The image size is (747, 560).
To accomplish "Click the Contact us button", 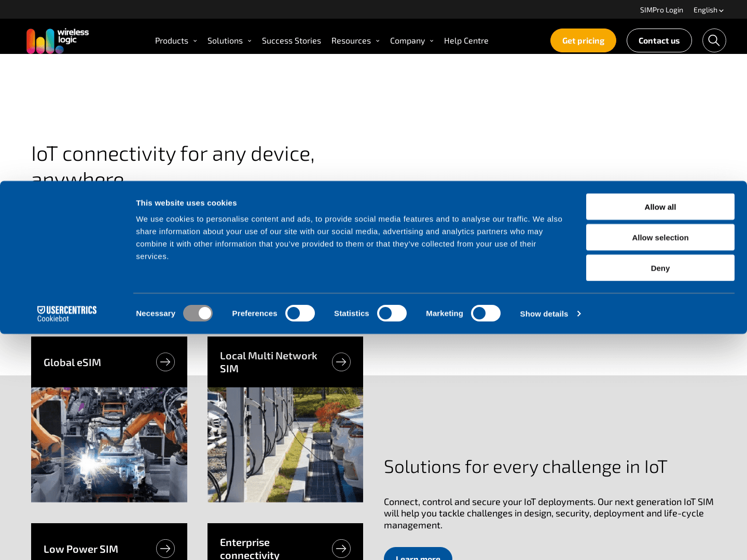I will click(x=659, y=40).
